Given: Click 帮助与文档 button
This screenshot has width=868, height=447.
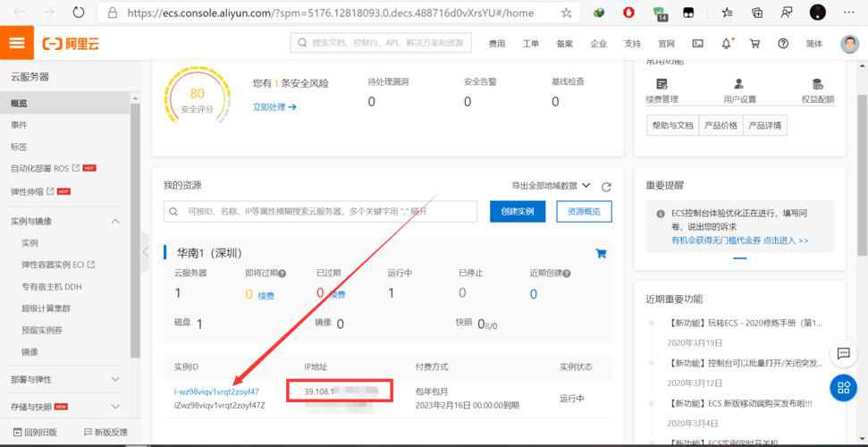Looking at the screenshot, I should (672, 125).
